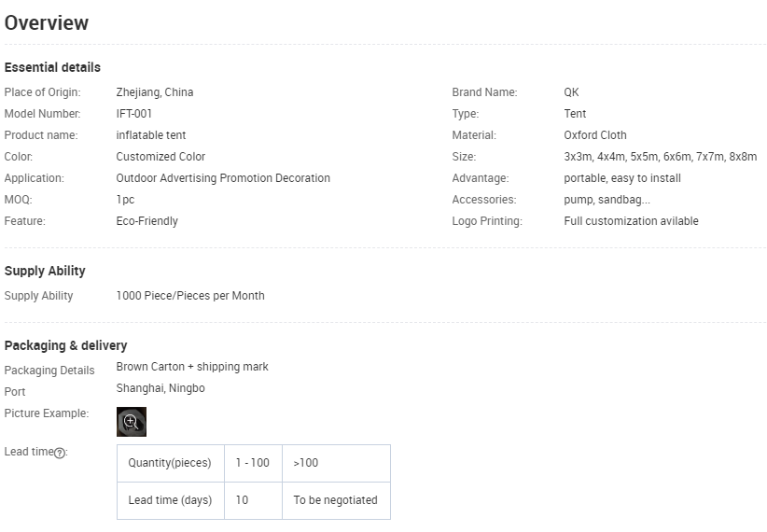Click the QK brand name value
This screenshot has height=532, width=767.
point(571,92)
